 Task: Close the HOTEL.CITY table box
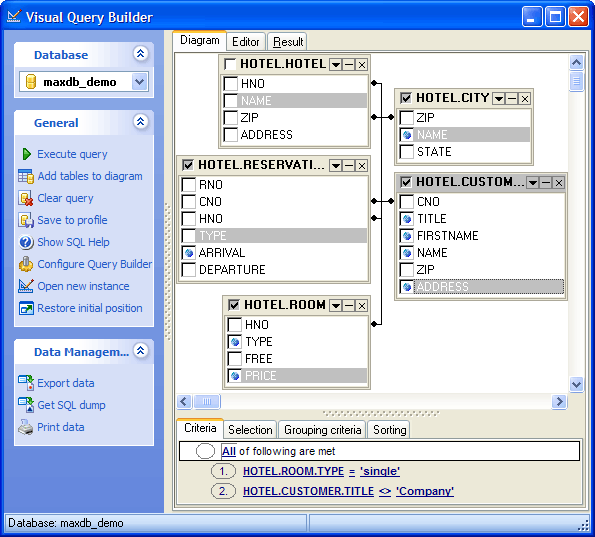(x=525, y=99)
